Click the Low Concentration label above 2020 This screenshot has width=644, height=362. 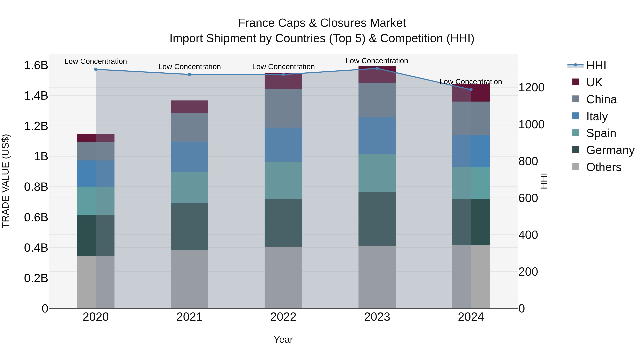point(96,61)
